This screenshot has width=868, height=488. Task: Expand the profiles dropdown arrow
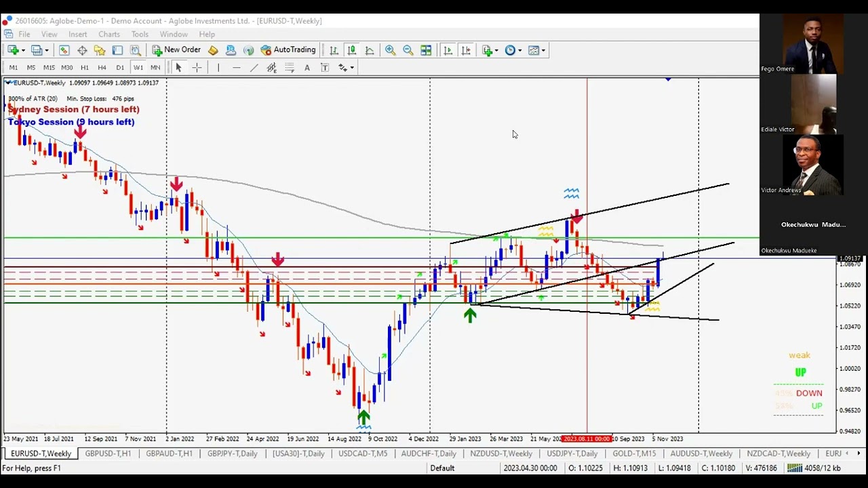coord(47,50)
